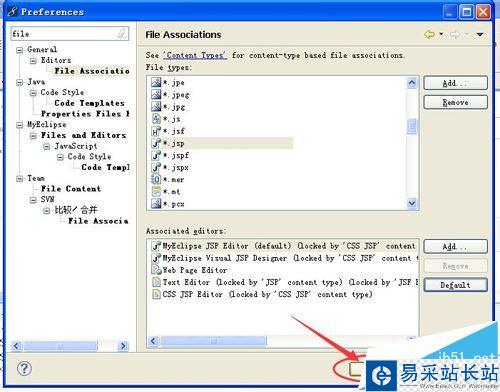Click the *.pcx image file icon
This screenshot has width=500, height=392.
[156, 203]
